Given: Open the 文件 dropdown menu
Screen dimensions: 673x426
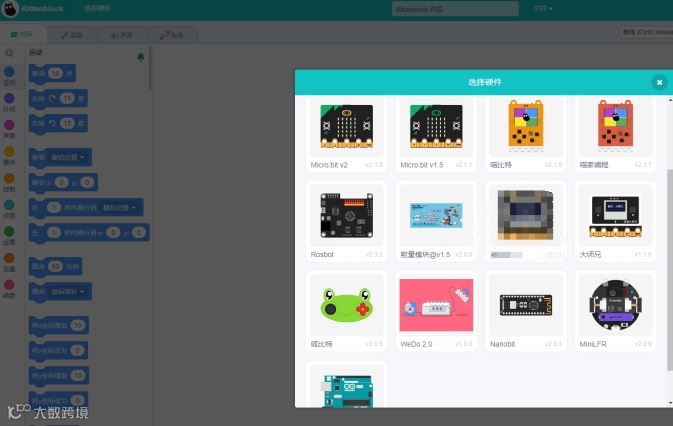Looking at the screenshot, I should pos(543,9).
